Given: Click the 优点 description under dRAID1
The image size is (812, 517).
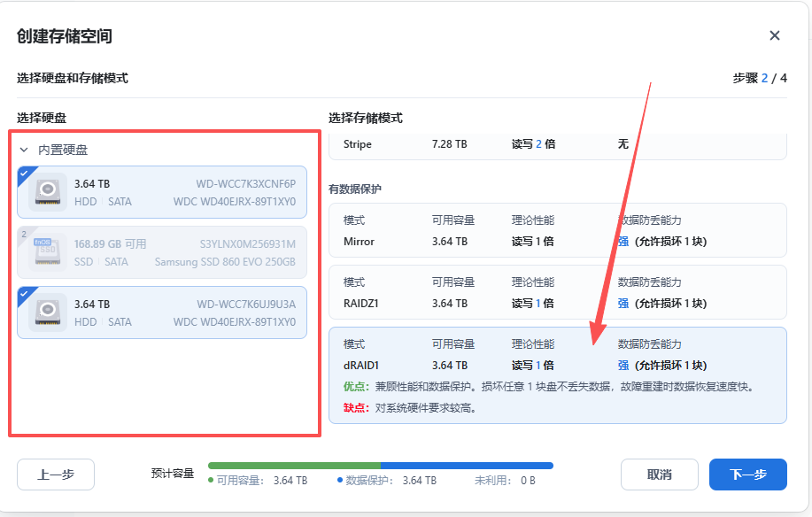Looking at the screenshot, I should [x=549, y=387].
